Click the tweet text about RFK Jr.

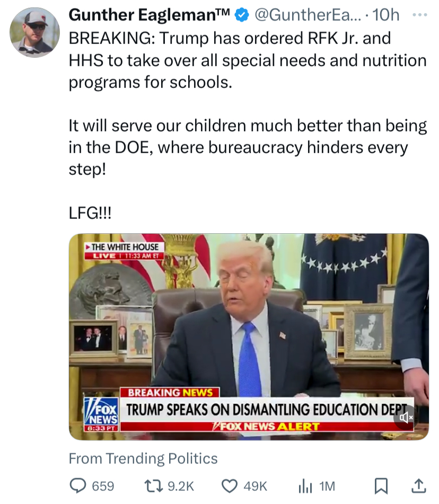click(248, 60)
